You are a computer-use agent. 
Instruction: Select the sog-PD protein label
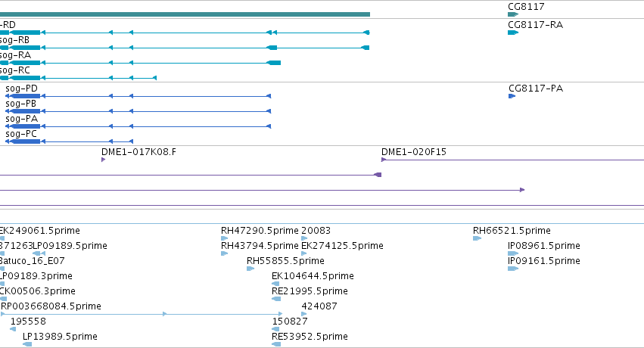(21, 89)
